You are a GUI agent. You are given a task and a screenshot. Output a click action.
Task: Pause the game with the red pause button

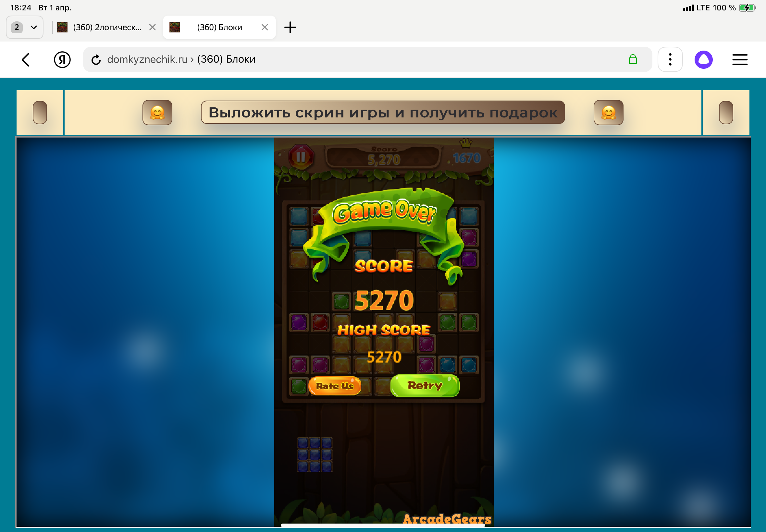pyautogui.click(x=301, y=157)
